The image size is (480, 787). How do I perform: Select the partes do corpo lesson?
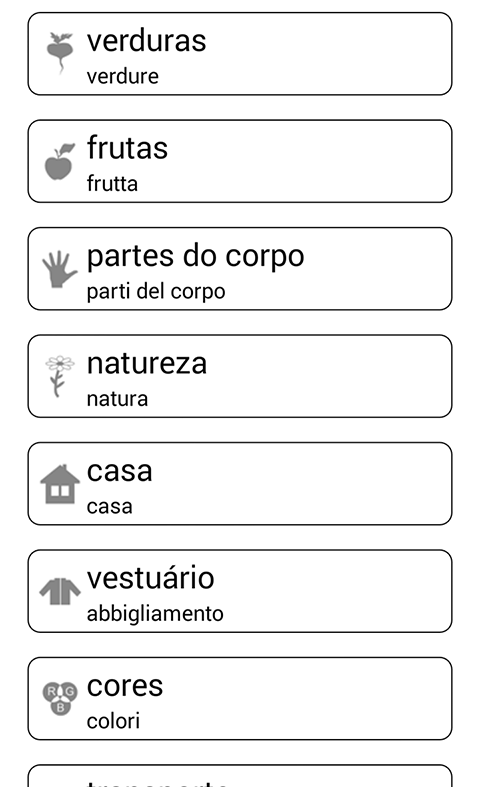point(240,269)
